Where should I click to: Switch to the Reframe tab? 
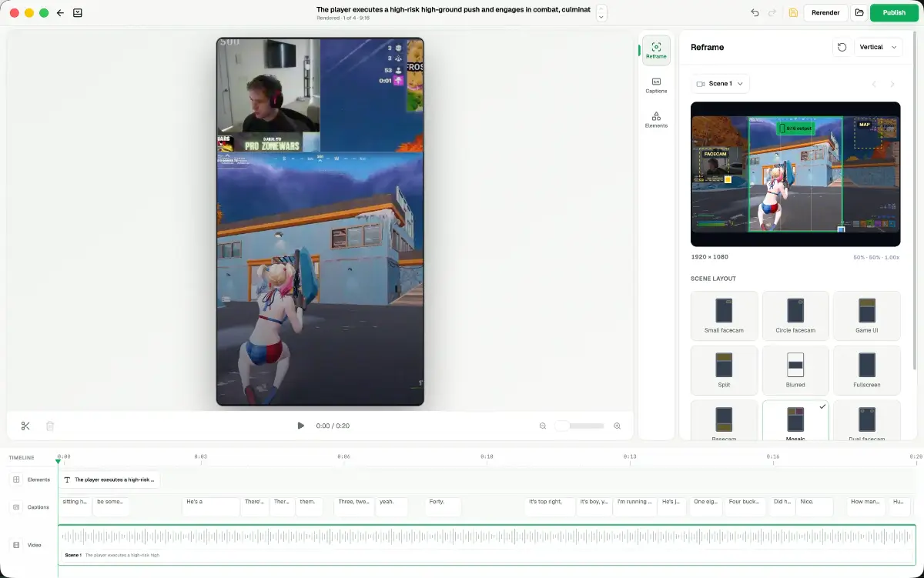(656, 50)
